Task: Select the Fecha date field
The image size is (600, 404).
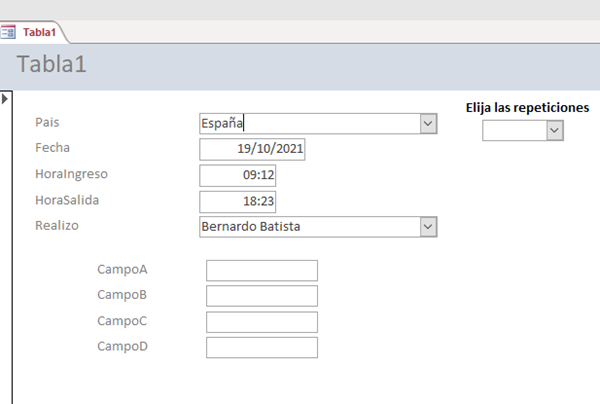Action: (x=252, y=149)
